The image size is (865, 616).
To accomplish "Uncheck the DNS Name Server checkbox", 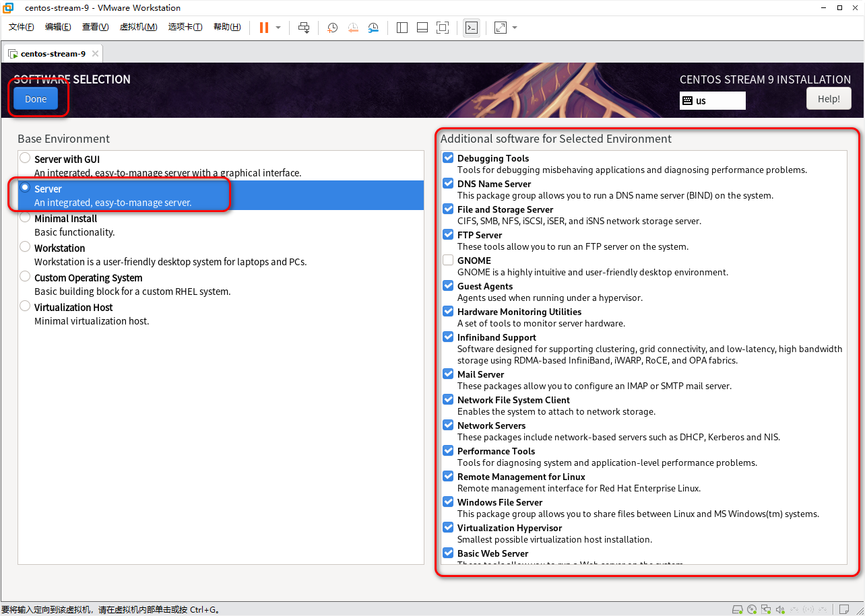I will point(448,183).
